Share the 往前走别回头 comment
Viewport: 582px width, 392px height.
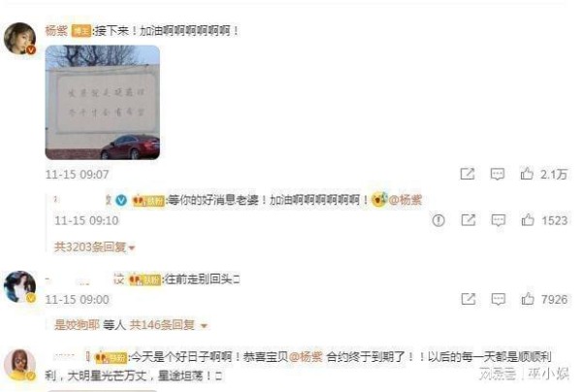point(469,299)
